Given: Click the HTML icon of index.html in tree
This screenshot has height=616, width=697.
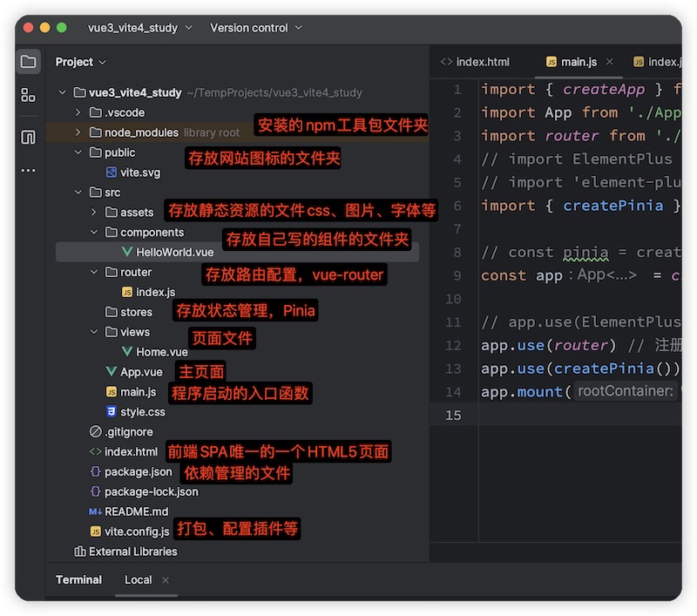Looking at the screenshot, I should coord(96,451).
